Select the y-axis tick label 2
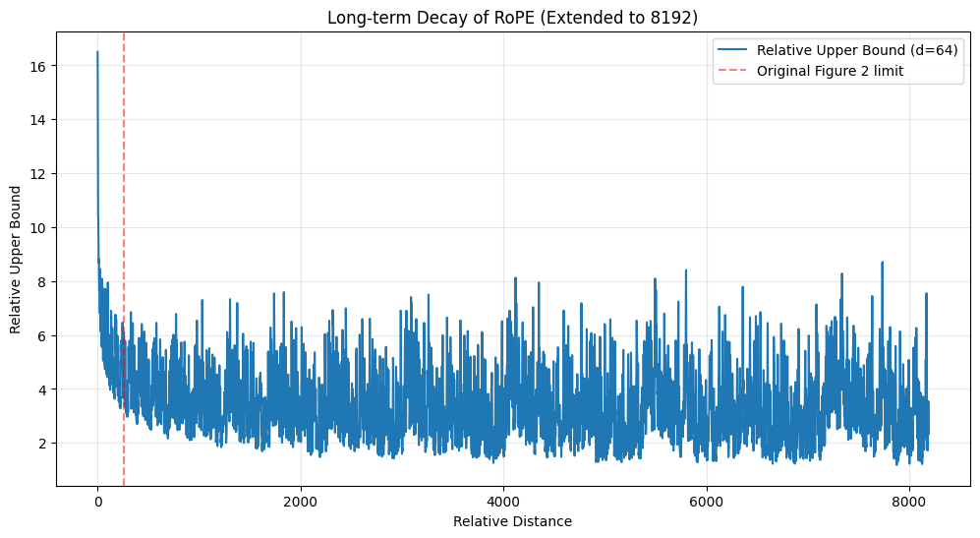This screenshot has width=980, height=538. pos(44,444)
